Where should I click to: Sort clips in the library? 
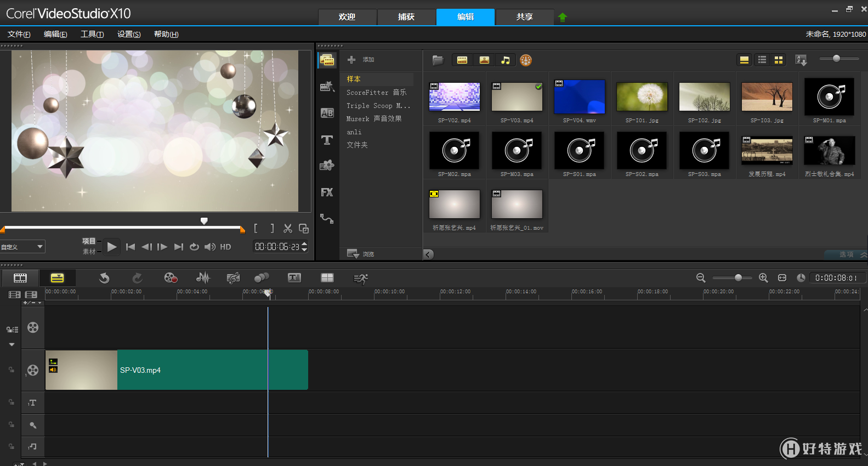click(x=801, y=60)
